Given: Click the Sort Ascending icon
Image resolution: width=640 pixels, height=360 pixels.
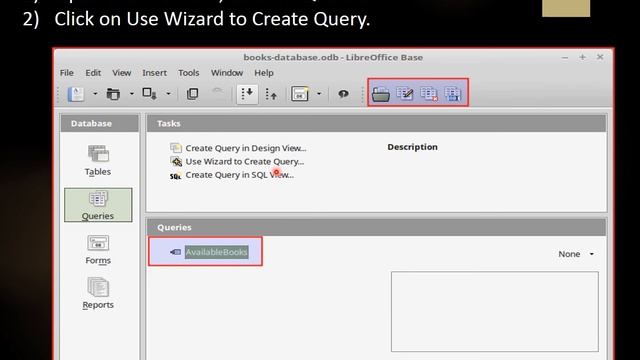Looking at the screenshot, I should coord(247,94).
